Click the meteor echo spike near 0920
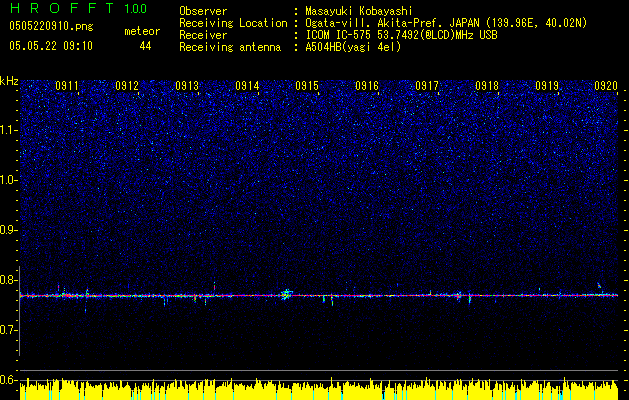The width and height of the screenshot is (629, 400). coord(600,286)
